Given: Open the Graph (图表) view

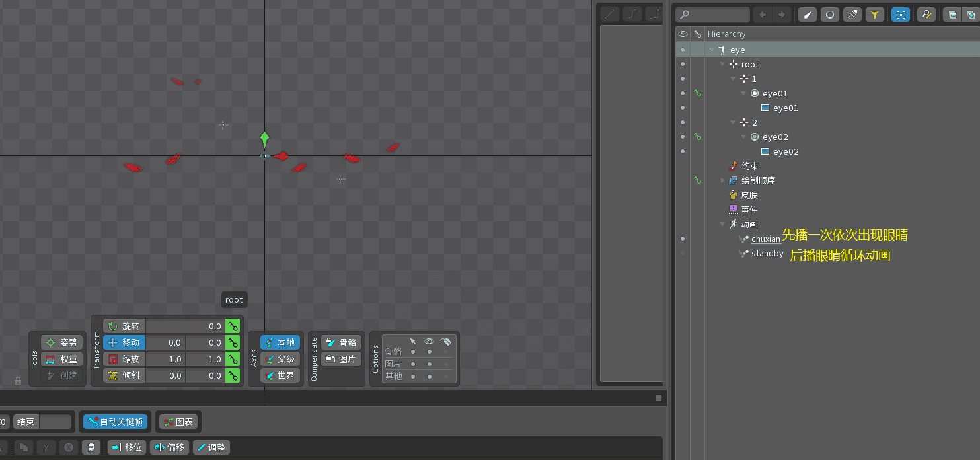Looking at the screenshot, I should [x=178, y=421].
